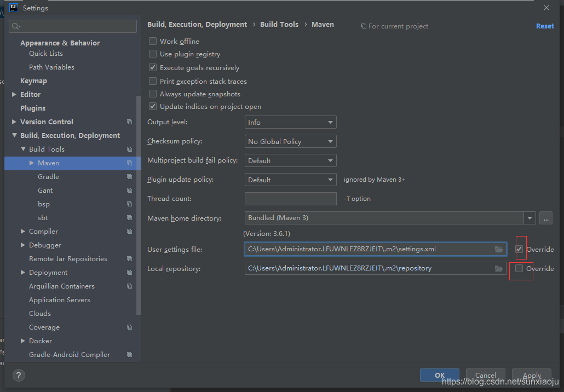Click project-level icon next to Coverage

(x=129, y=327)
